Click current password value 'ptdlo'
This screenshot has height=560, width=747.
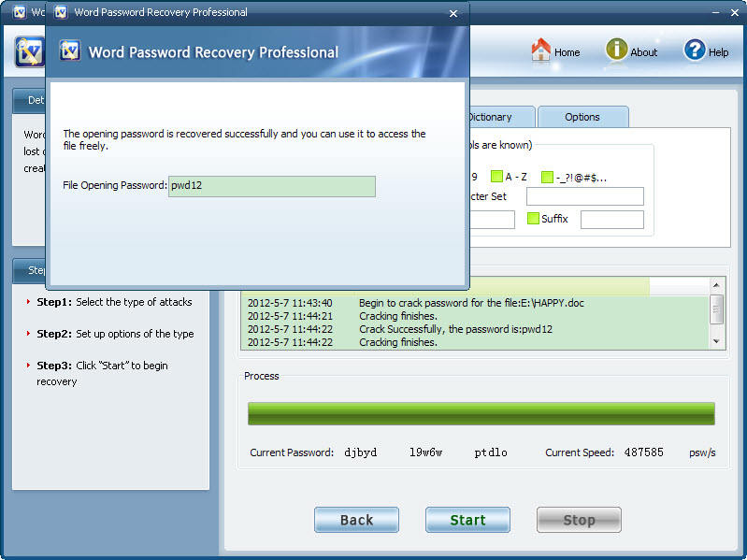coord(491,452)
